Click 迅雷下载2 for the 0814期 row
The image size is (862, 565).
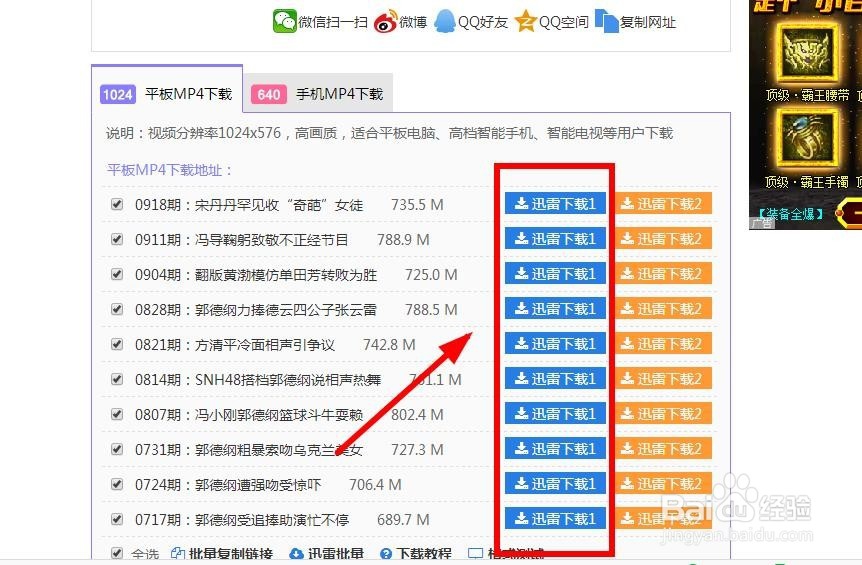click(x=664, y=379)
